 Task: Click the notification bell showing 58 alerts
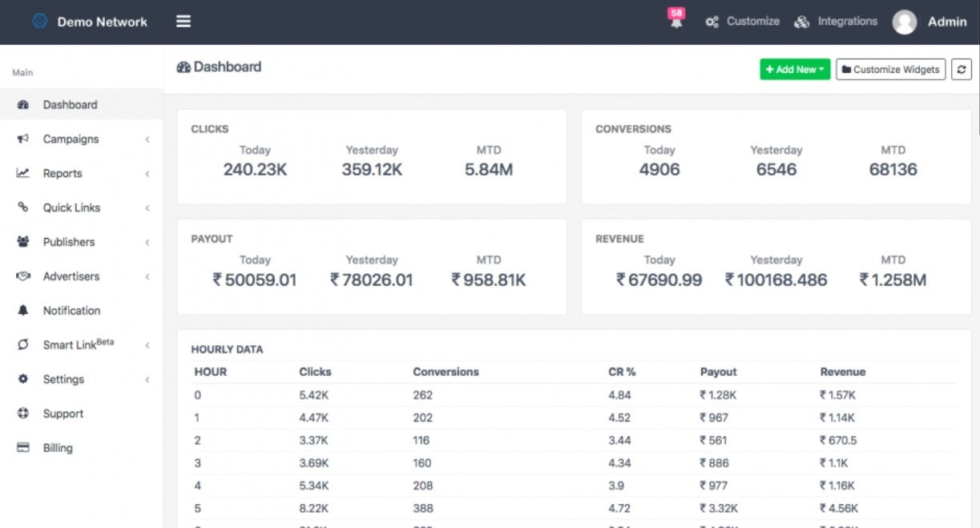[x=675, y=21]
